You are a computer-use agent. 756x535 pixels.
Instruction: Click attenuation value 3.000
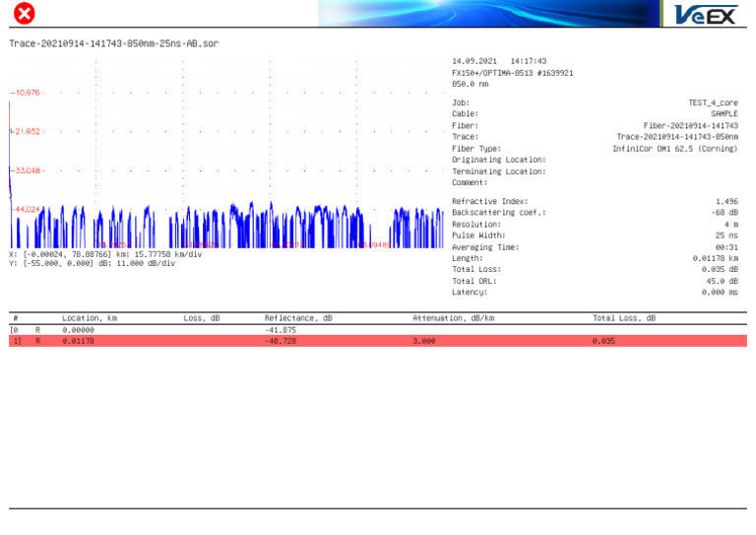tap(424, 341)
